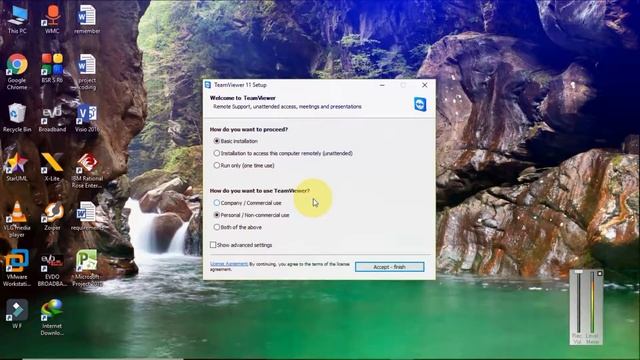The image size is (640, 360).
Task: Open the License Agreement link
Action: pos(229,264)
